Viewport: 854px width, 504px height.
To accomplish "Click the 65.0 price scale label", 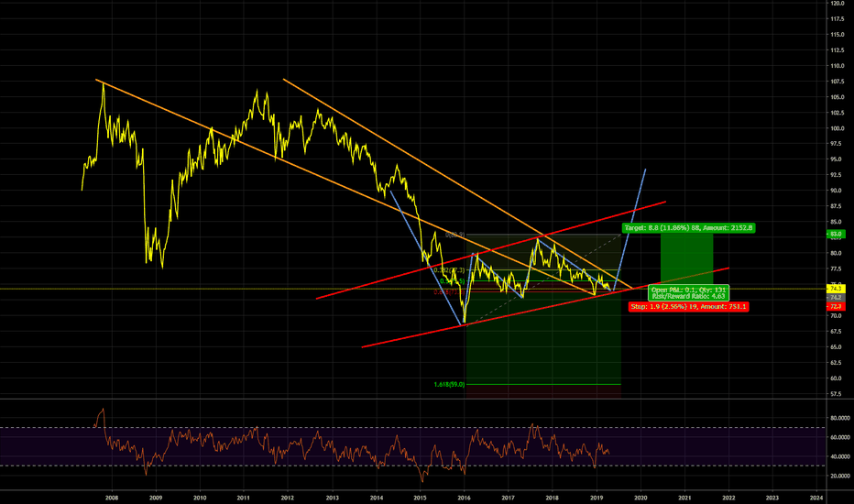I will 838,347.
